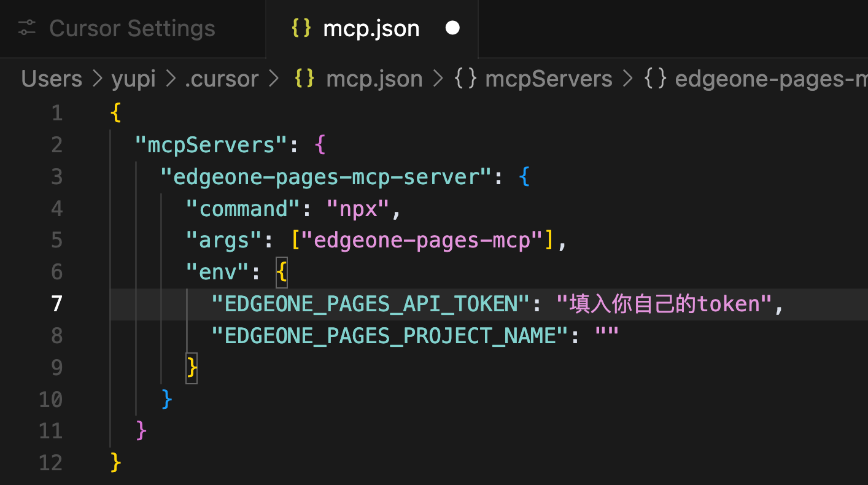Click the blue opening brace on line 3
The height and width of the screenshot is (485, 868).
[524, 177]
